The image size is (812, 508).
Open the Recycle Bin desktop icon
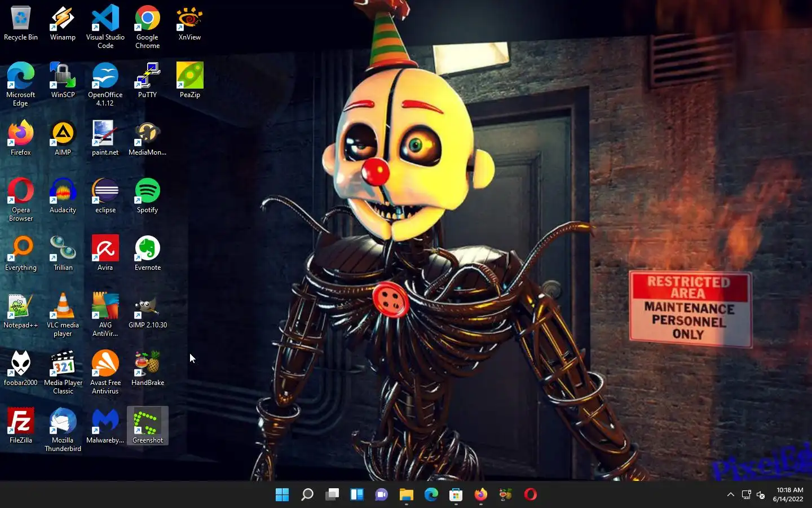pos(21,24)
